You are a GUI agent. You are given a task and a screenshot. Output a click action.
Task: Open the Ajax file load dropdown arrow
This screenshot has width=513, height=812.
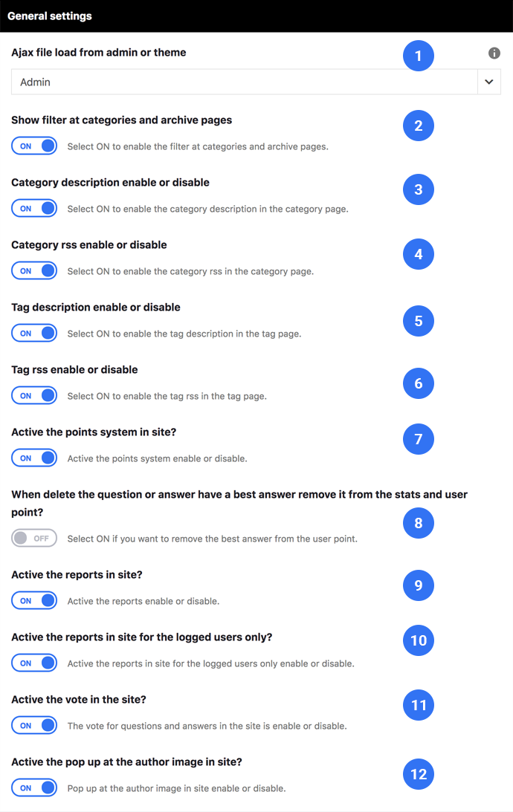click(x=488, y=82)
